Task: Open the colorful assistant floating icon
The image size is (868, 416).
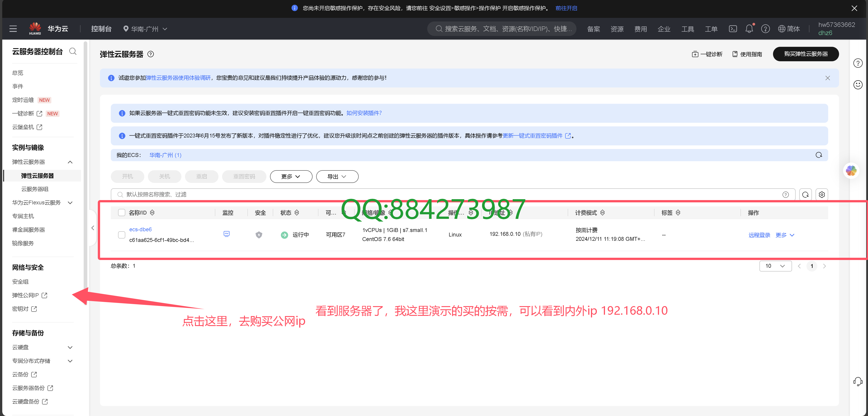Action: [x=851, y=171]
